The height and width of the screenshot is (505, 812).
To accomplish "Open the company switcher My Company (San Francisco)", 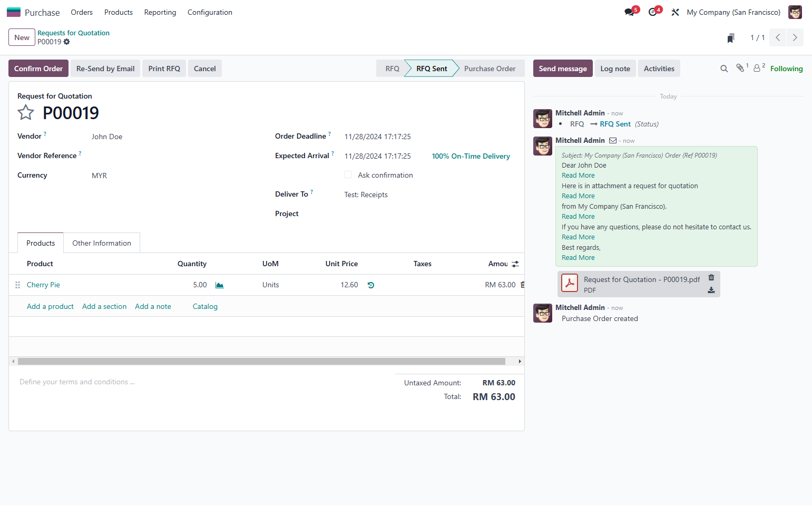I will (733, 12).
